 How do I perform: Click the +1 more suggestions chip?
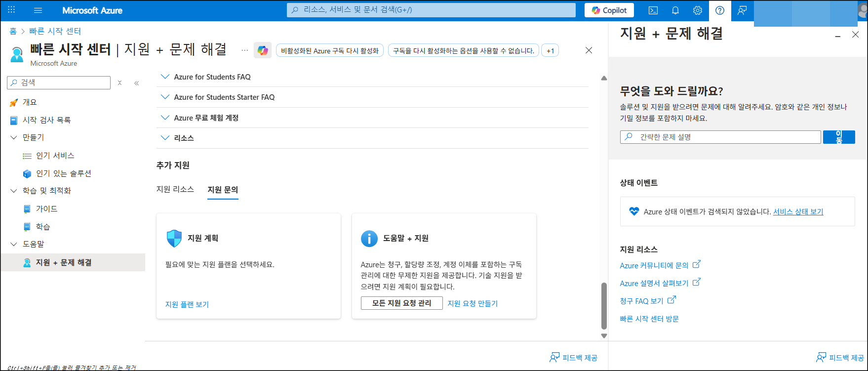(x=550, y=50)
